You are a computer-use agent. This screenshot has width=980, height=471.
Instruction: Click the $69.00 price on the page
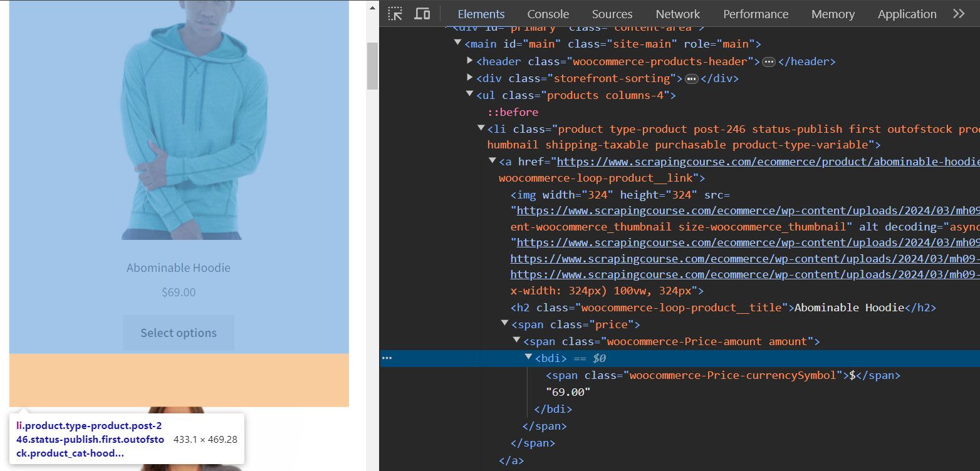coord(179,292)
